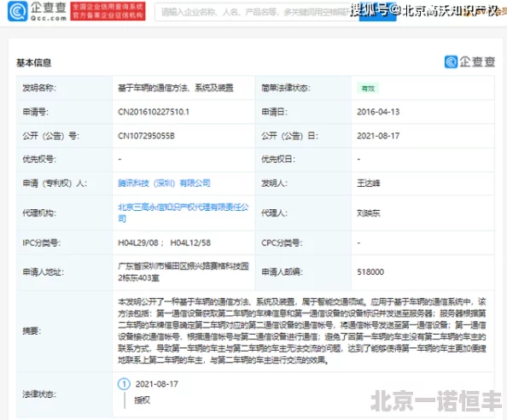Click the CPC分类号 field label

pos(282,242)
